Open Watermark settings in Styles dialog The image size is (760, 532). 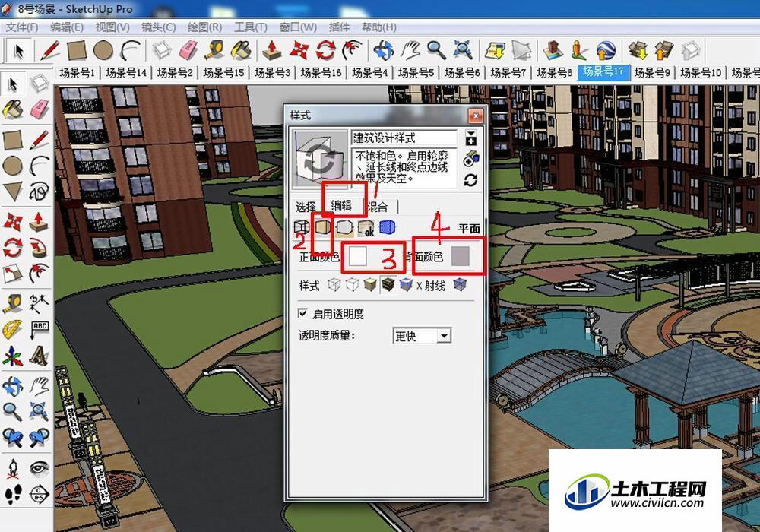366,227
